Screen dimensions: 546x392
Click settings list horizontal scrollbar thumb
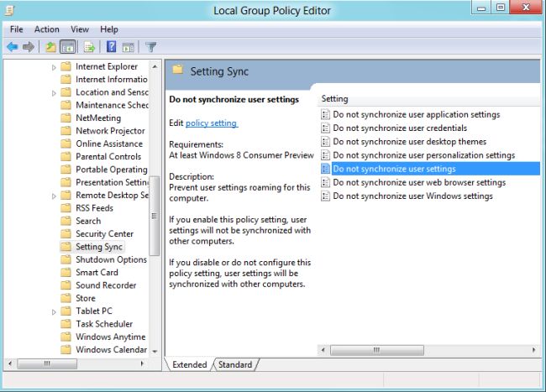coord(377,350)
